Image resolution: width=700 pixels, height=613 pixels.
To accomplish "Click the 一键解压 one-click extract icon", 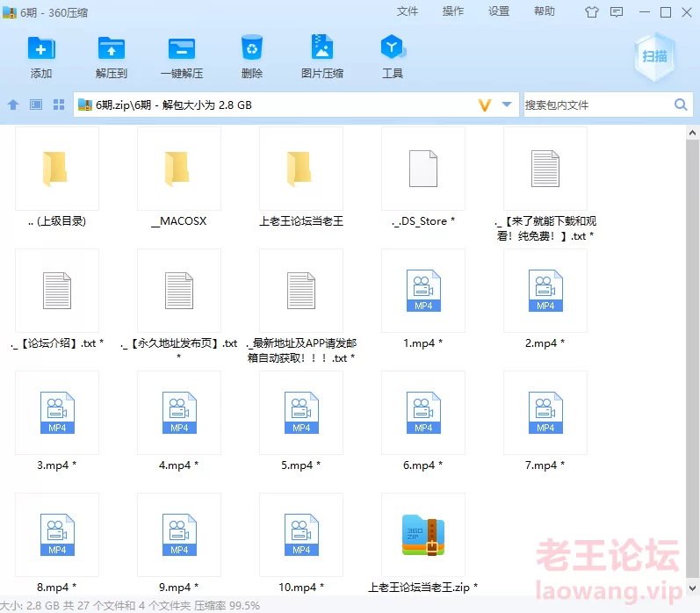I will [x=181, y=48].
